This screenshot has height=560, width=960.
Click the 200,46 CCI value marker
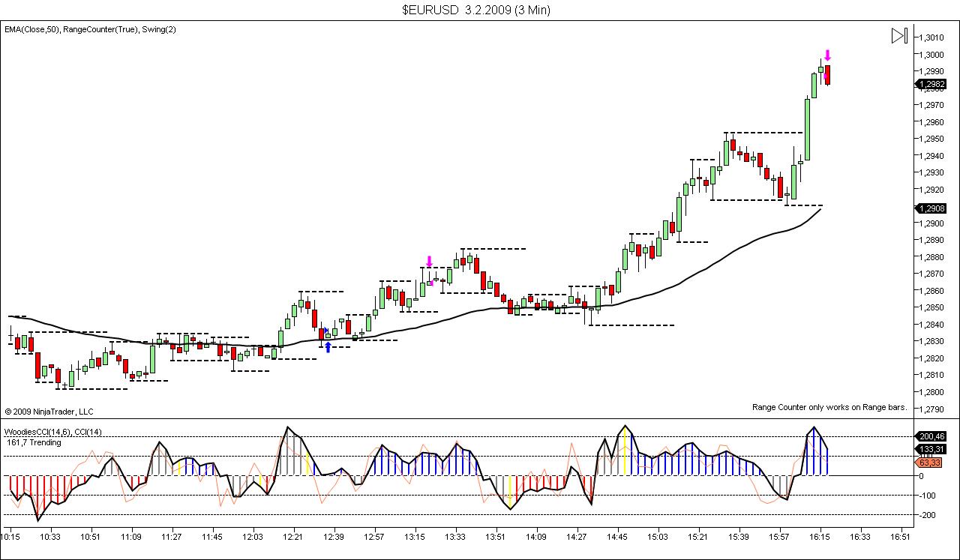pyautogui.click(x=931, y=436)
